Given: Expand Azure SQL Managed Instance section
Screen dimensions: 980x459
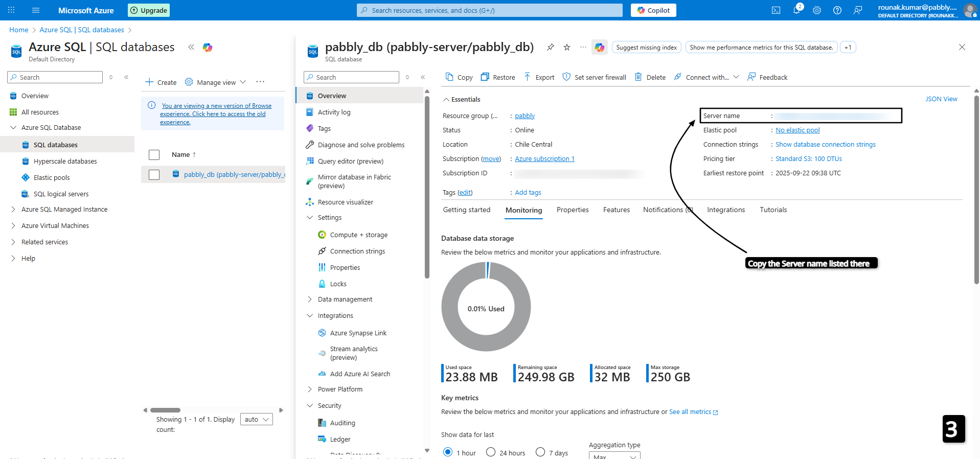Looking at the screenshot, I should click(x=13, y=210).
